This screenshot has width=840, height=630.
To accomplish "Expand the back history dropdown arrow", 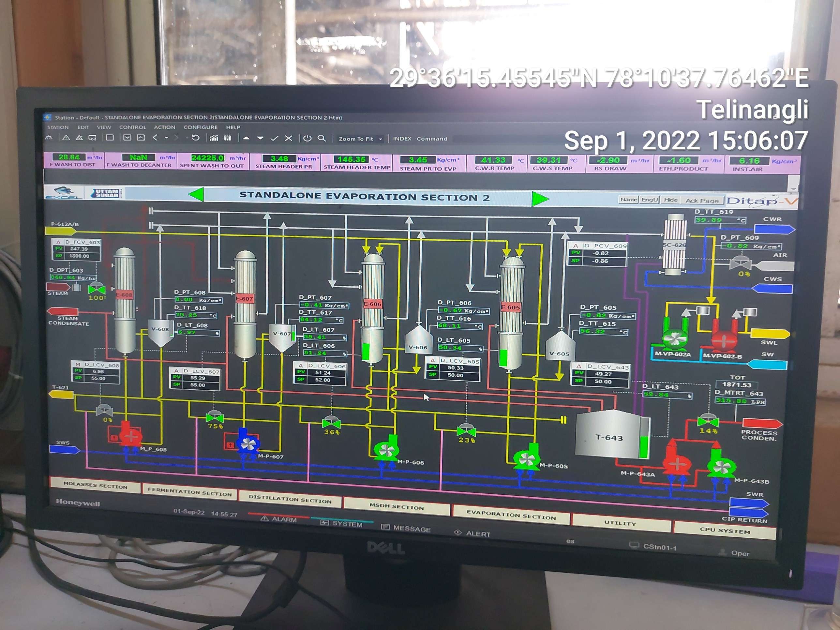I will click(x=166, y=138).
